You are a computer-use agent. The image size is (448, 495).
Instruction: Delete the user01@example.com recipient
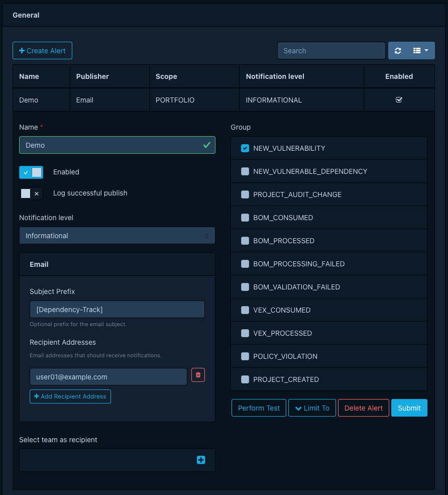pyautogui.click(x=198, y=375)
